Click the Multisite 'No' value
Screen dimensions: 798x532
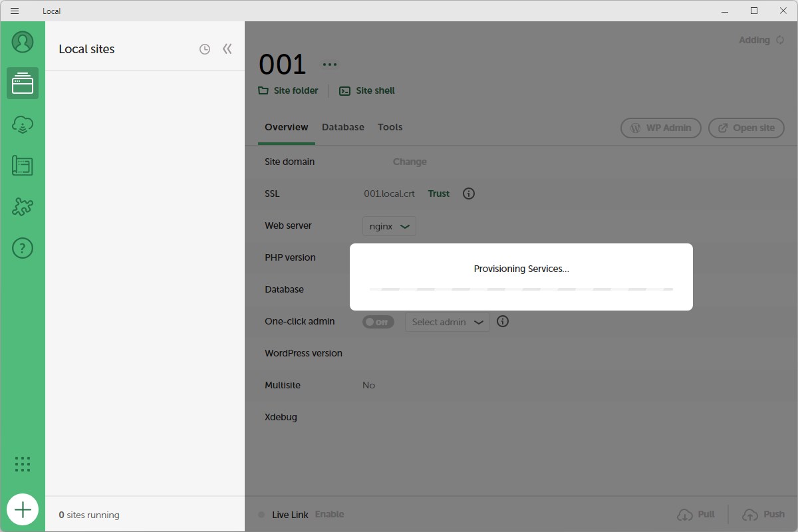coord(368,385)
